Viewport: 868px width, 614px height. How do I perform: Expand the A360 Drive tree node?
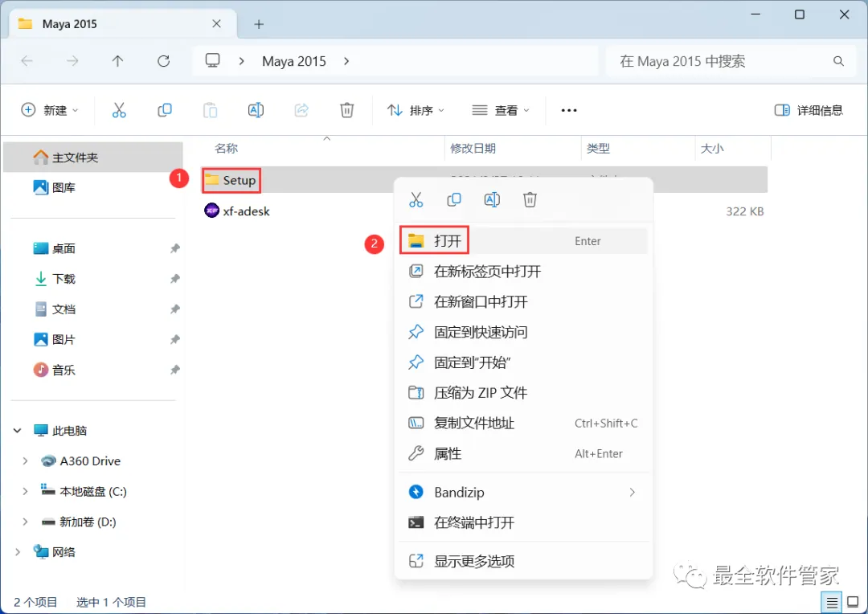[x=25, y=460]
